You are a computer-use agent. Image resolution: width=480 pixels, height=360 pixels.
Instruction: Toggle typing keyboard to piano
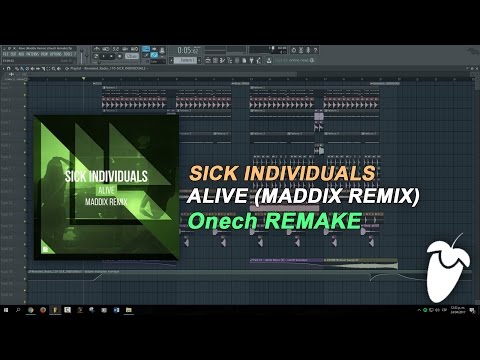[146, 49]
